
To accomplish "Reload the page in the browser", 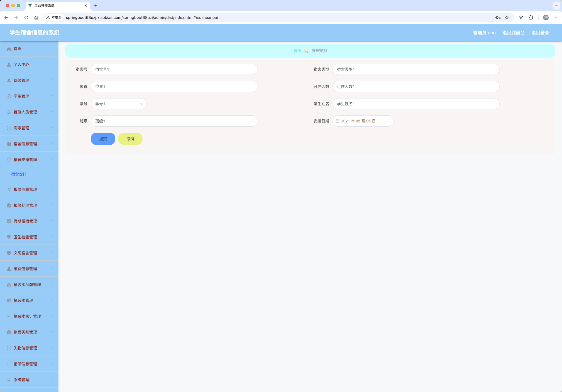I will (26, 18).
